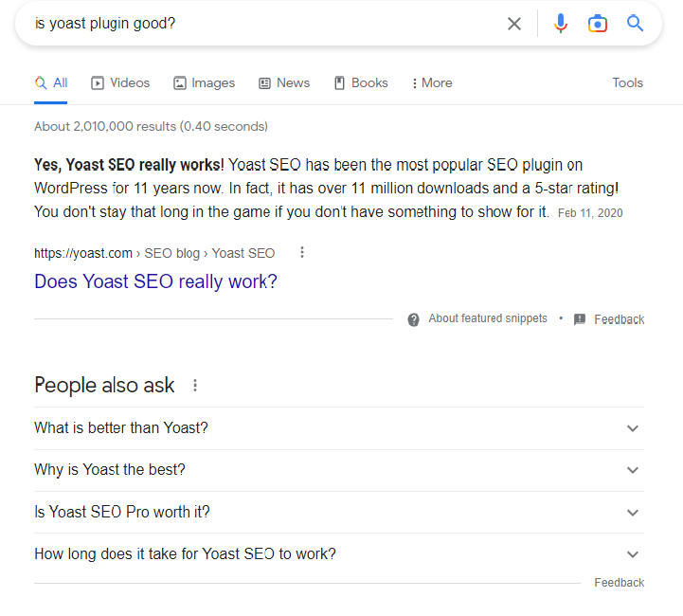Open the three-dot menu next to yoast.com result

point(302,252)
